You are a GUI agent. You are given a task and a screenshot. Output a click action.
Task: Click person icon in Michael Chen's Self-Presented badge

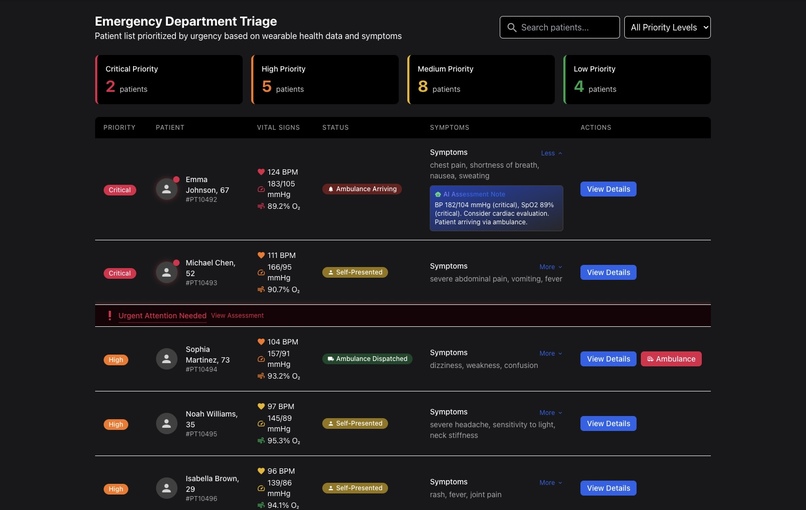tap(331, 272)
